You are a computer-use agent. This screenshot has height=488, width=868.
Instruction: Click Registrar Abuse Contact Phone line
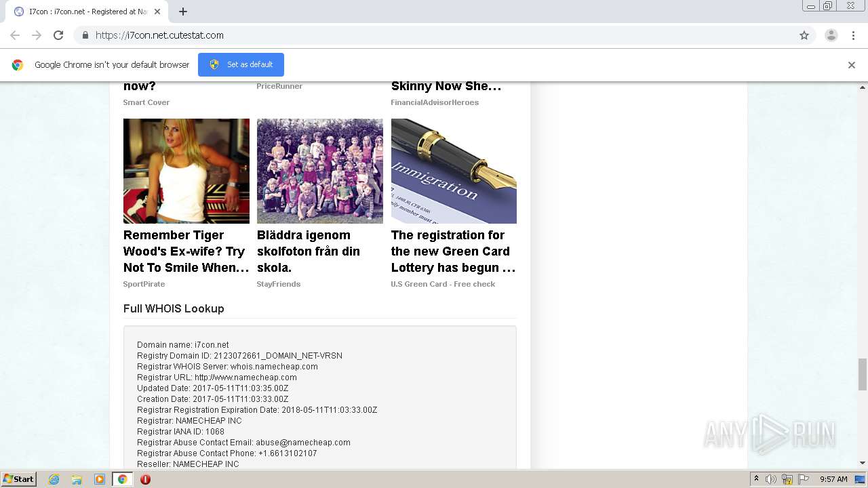[x=227, y=453]
